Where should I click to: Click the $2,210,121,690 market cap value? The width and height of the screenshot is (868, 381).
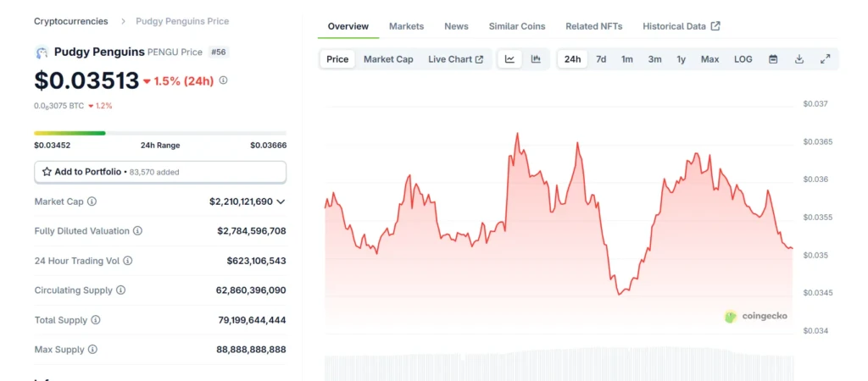click(x=242, y=202)
